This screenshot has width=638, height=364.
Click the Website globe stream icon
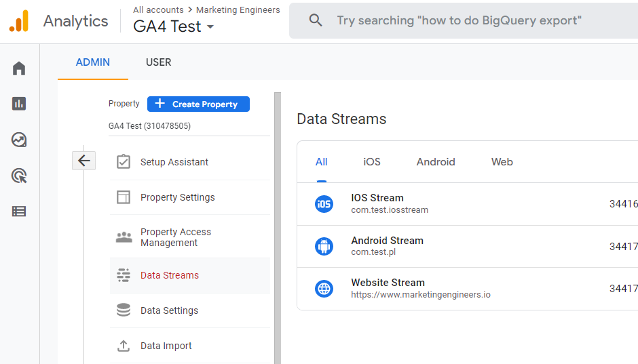click(x=324, y=289)
